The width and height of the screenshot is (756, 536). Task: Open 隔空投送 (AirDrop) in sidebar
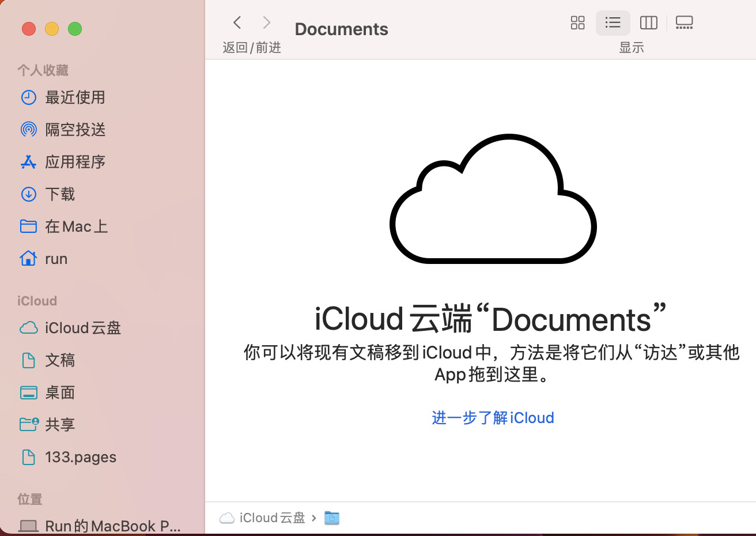click(75, 130)
